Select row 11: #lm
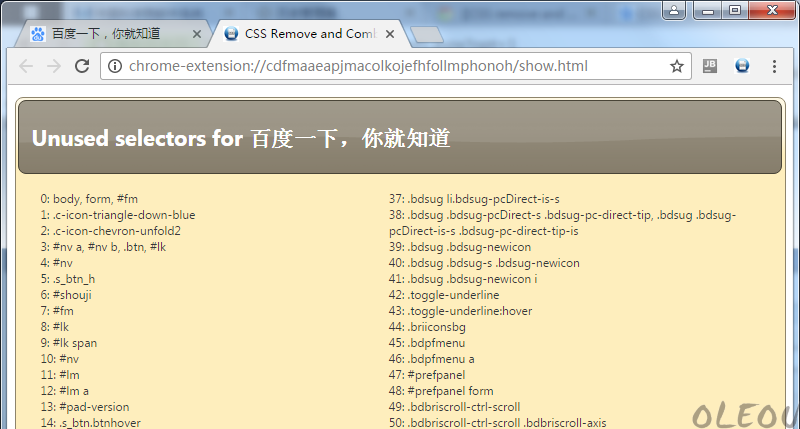This screenshot has height=429, width=800. pos(60,375)
